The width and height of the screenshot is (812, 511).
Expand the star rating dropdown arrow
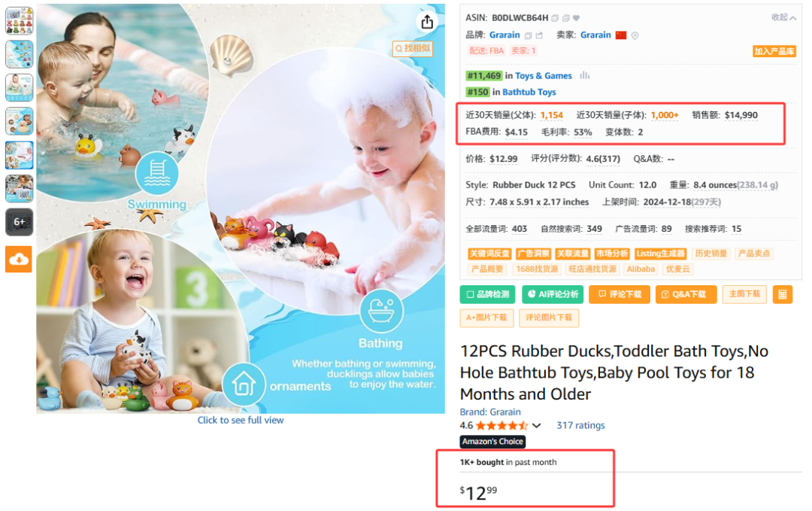[x=537, y=425]
